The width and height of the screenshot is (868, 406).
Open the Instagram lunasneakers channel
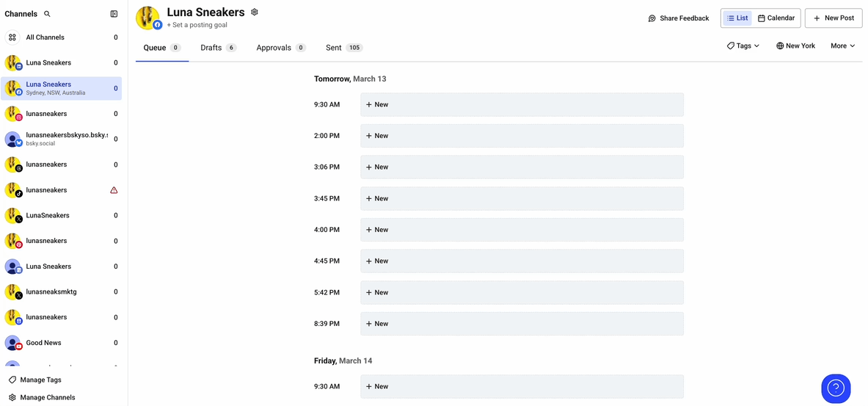[x=61, y=114]
